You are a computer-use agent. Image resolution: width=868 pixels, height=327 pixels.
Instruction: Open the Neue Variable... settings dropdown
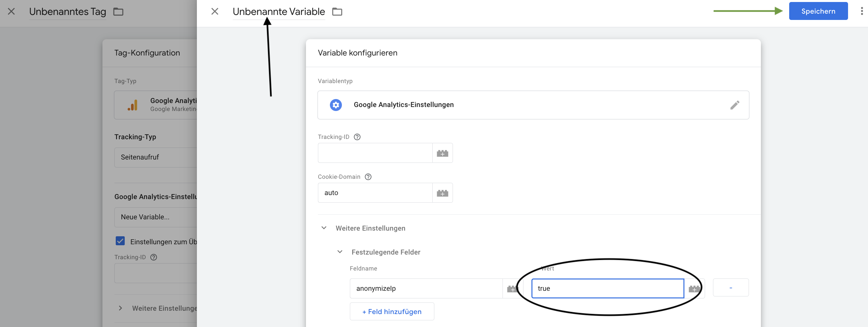tap(155, 217)
